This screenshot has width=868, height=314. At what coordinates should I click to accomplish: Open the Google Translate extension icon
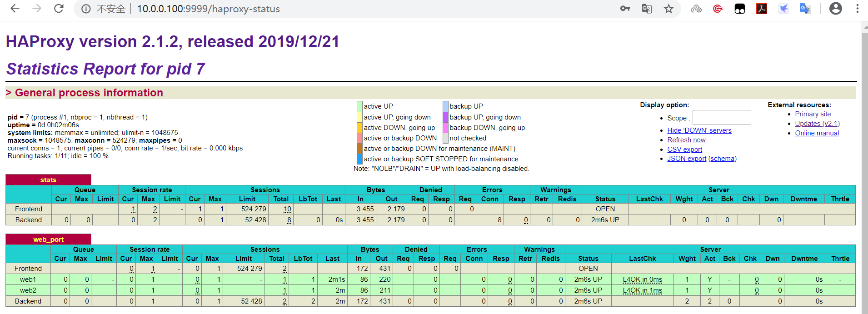tap(805, 9)
